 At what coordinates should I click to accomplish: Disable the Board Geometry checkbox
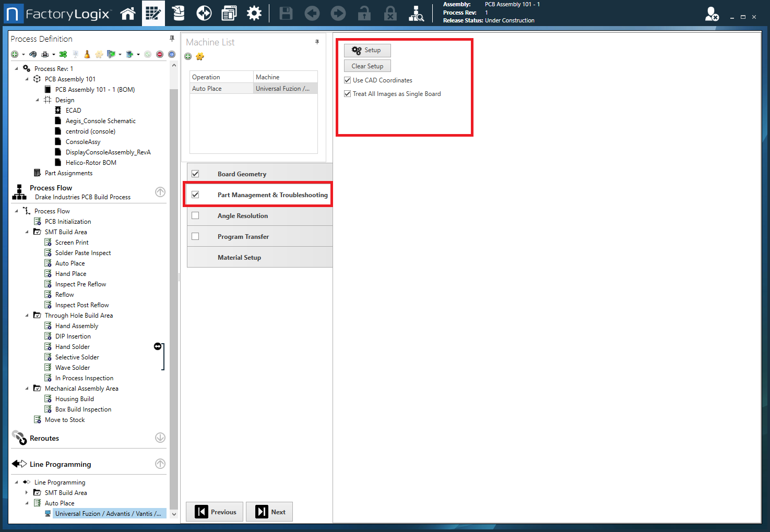pos(195,173)
